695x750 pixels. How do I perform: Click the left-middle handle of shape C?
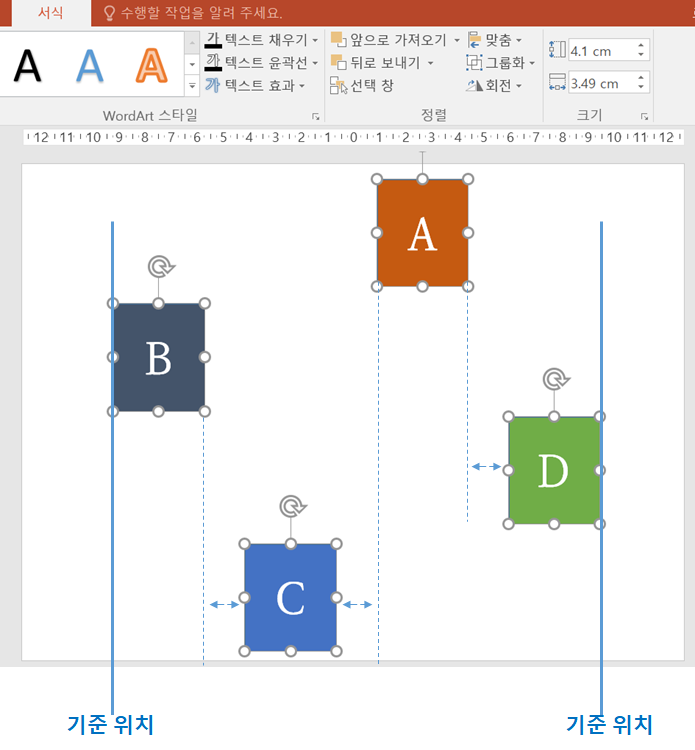(x=244, y=597)
